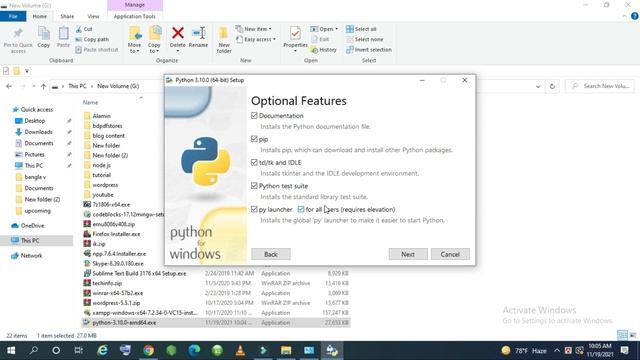Screen dimensions: 640x360
Task: Click Select none in the ribbon
Action: tap(365, 39)
